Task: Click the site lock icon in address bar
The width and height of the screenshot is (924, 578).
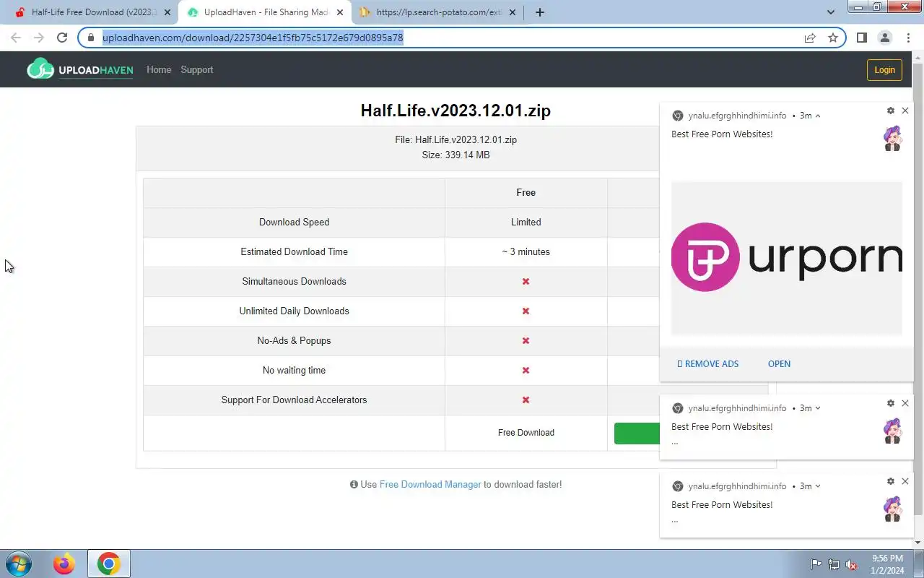Action: coord(91,38)
